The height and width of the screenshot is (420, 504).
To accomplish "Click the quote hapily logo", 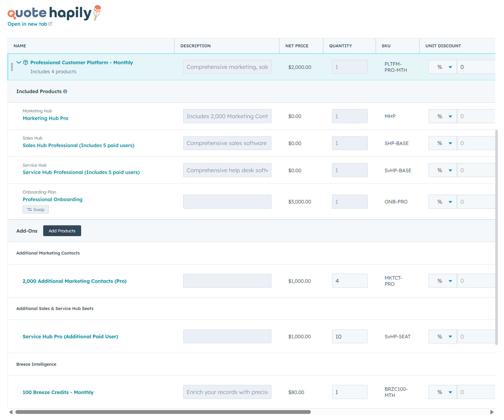I will click(54, 13).
